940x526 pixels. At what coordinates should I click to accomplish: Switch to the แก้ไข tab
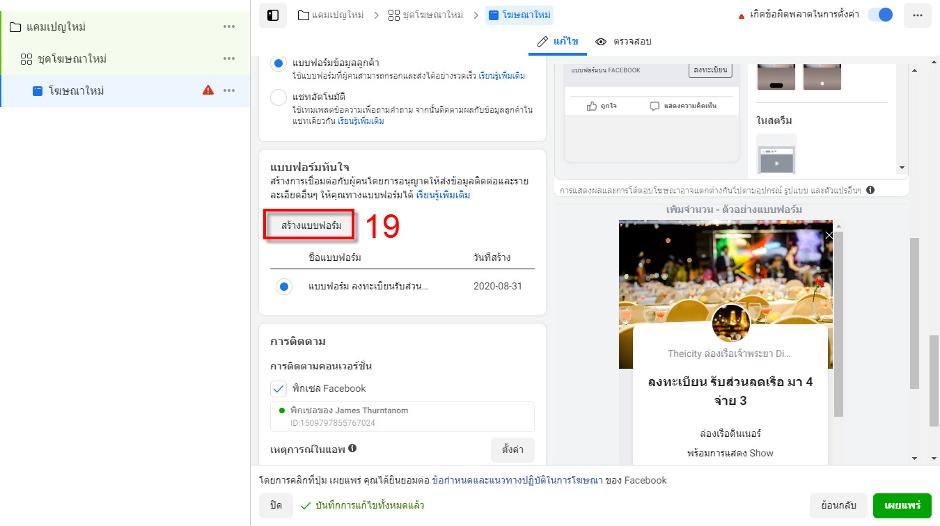[557, 42]
